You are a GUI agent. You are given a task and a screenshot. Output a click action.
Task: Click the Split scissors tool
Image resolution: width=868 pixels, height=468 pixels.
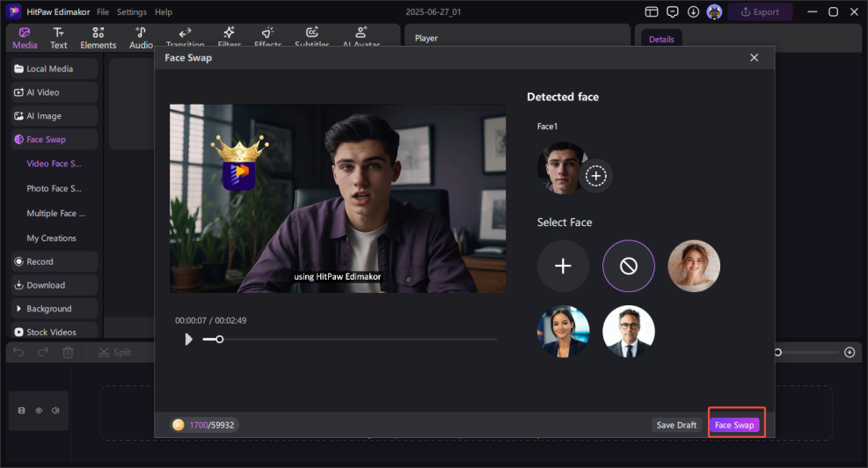coord(114,352)
